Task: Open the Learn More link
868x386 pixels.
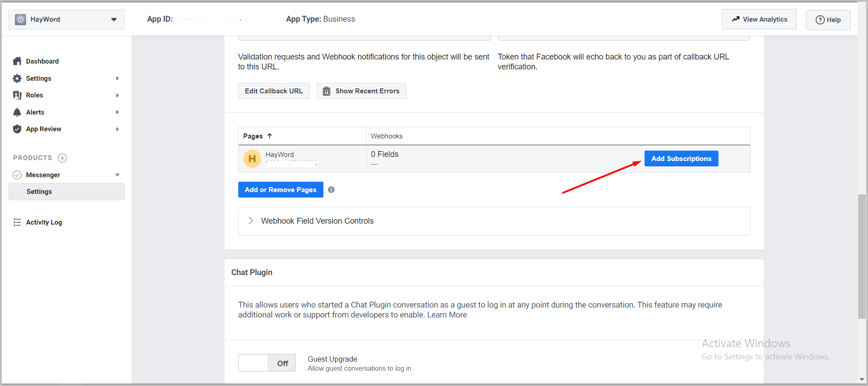Action: pyautogui.click(x=447, y=315)
